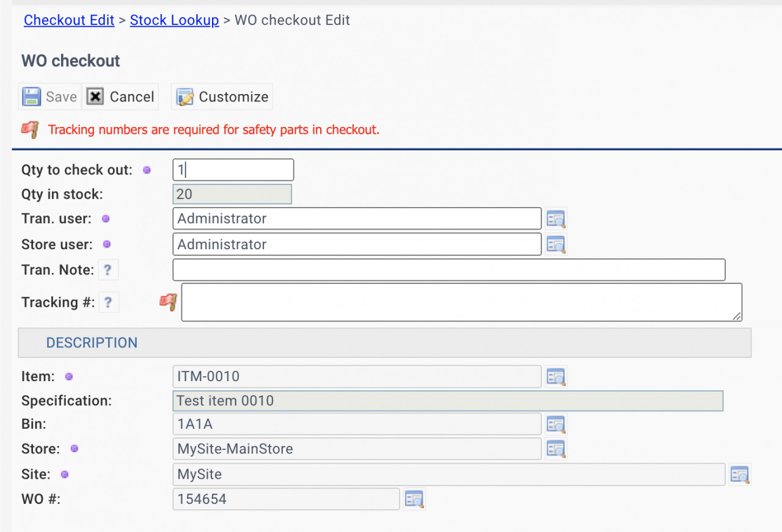Click the Bin field 1A1A
The height and width of the screenshot is (532, 782).
(357, 424)
